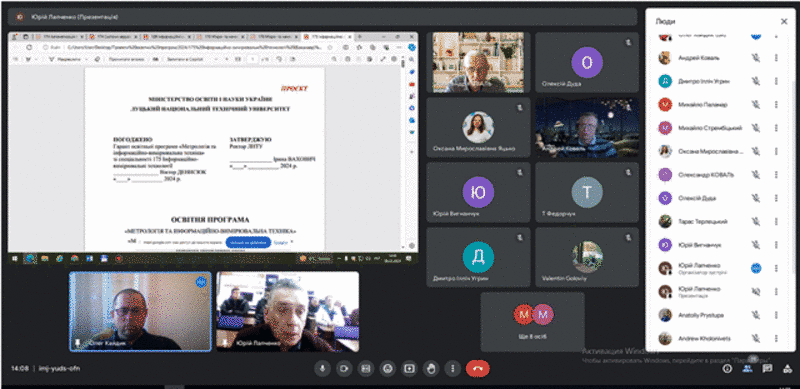Open the captions button in call bar
Image resolution: width=800 pixels, height=389 pixels.
(366, 368)
